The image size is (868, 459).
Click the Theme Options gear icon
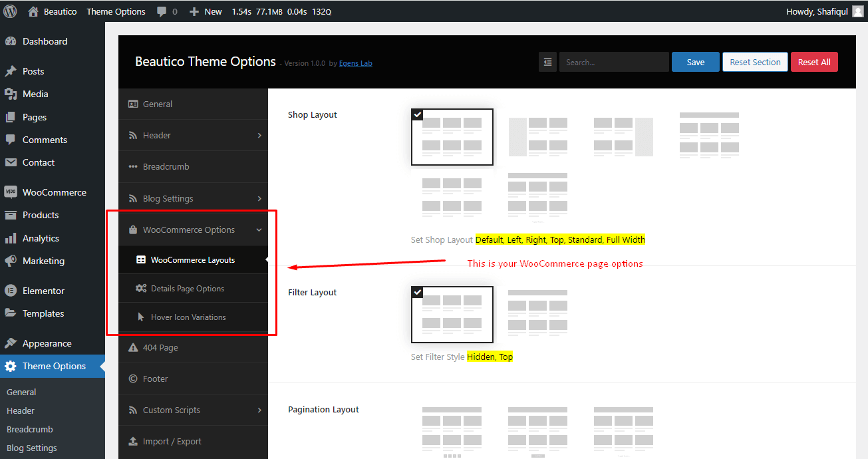coord(11,366)
